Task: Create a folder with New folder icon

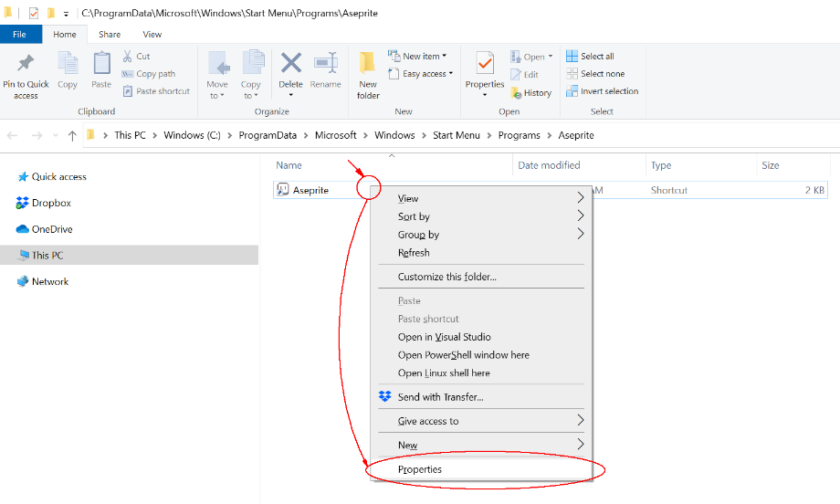Action: pyautogui.click(x=368, y=64)
